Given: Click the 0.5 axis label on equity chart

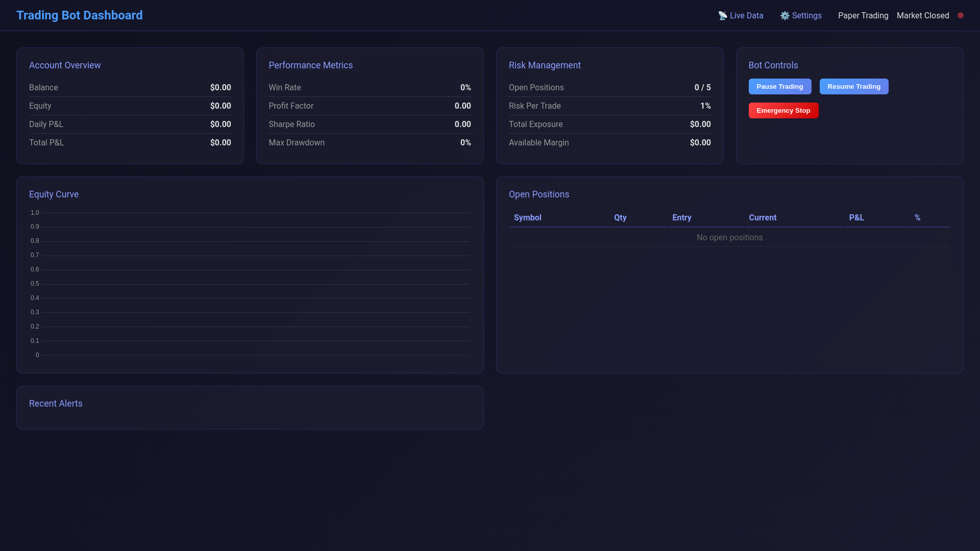Looking at the screenshot, I should point(35,284).
